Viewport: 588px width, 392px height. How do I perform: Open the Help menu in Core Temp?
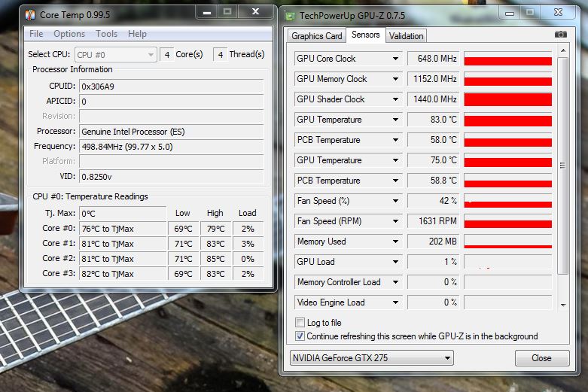tap(137, 34)
